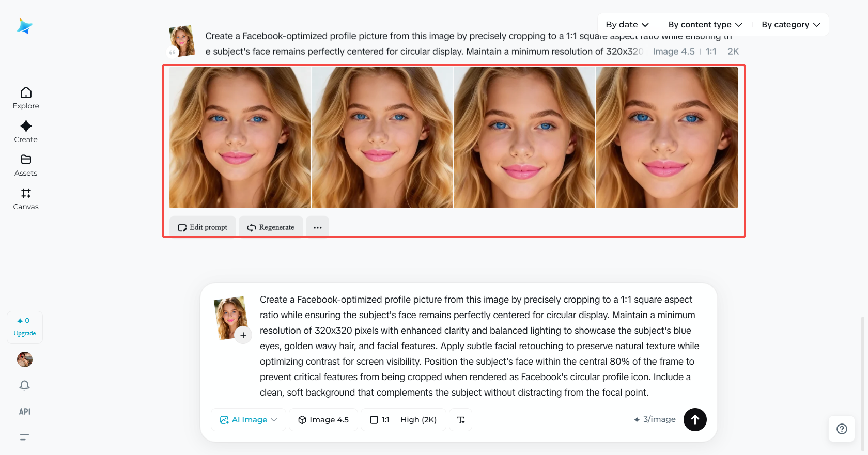Open the notifications bell

[x=25, y=386]
